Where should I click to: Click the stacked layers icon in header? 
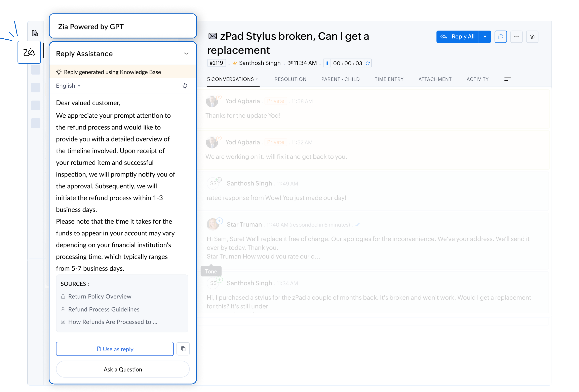pos(532,37)
